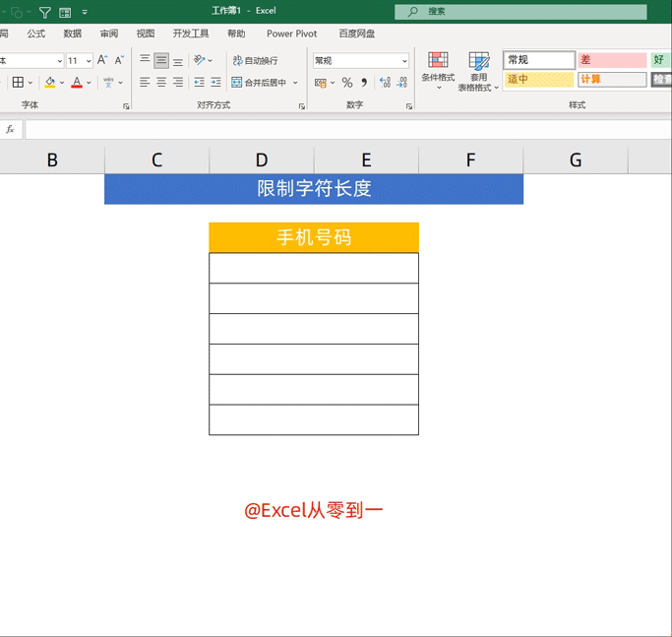
Task: Select the 计算 cell style
Action: tap(612, 80)
